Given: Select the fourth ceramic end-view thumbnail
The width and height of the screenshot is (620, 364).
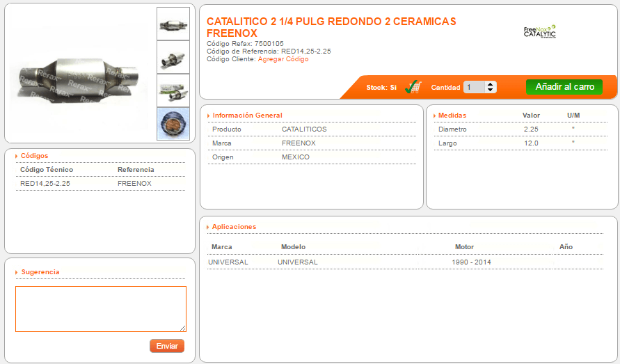Looking at the screenshot, I should [x=173, y=124].
